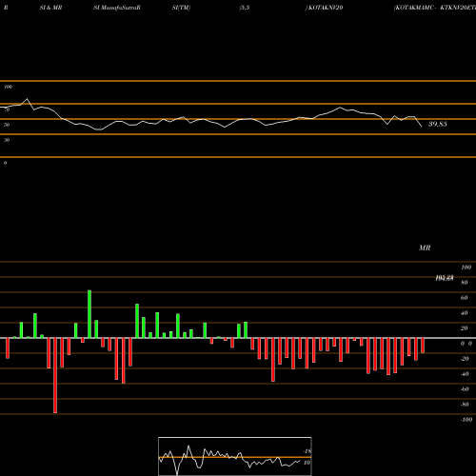Click the 'KOTAKNV20' symbol text in header
This screenshot has width=476, height=476.
pos(326,8)
